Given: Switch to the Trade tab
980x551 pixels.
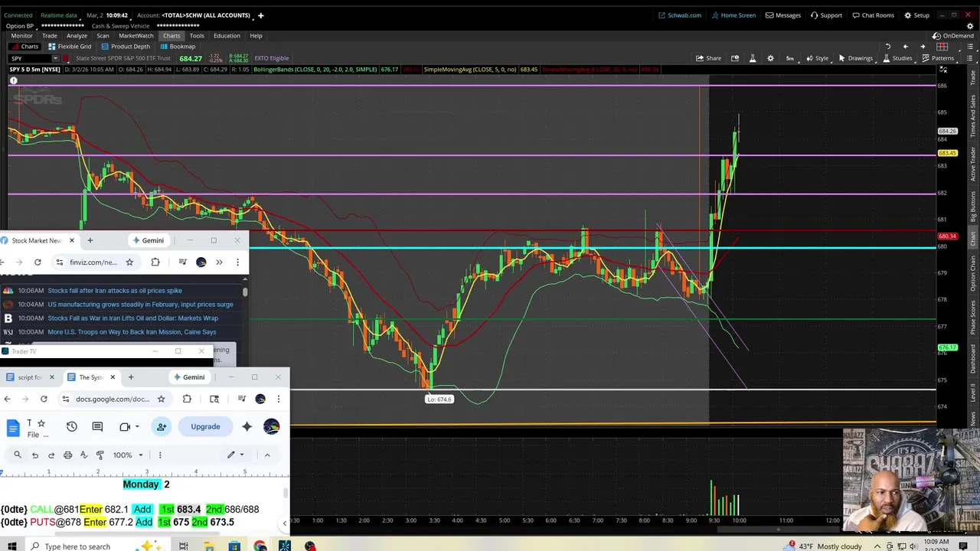Looking at the screenshot, I should pyautogui.click(x=50, y=36).
